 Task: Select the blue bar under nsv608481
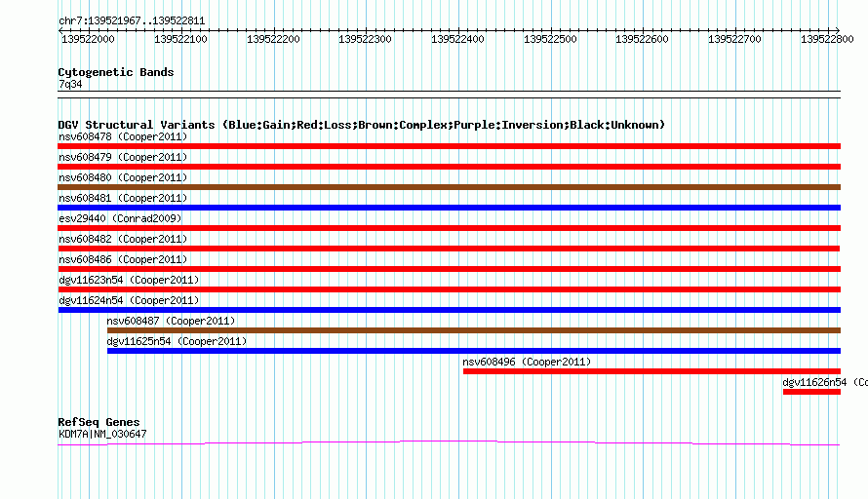click(449, 208)
